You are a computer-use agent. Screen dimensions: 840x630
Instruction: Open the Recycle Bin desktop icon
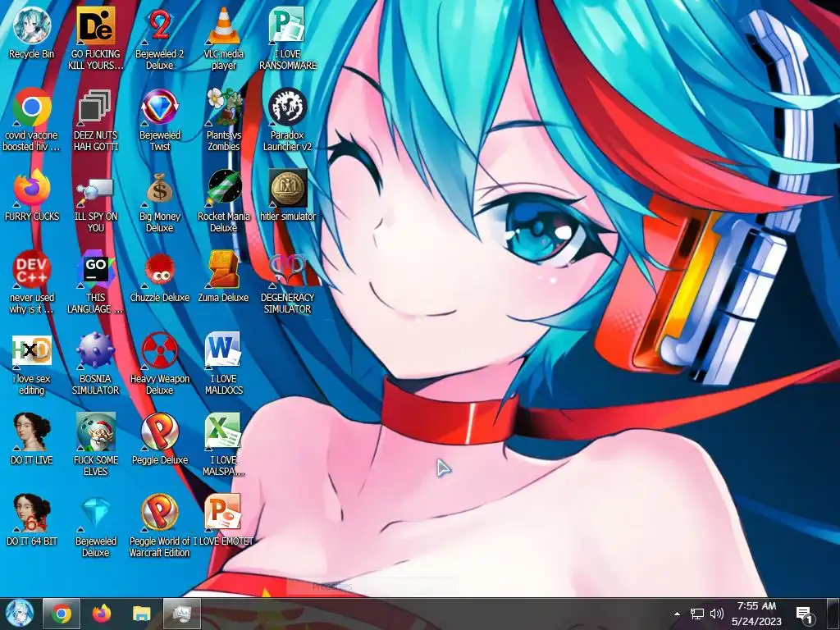pyautogui.click(x=32, y=33)
